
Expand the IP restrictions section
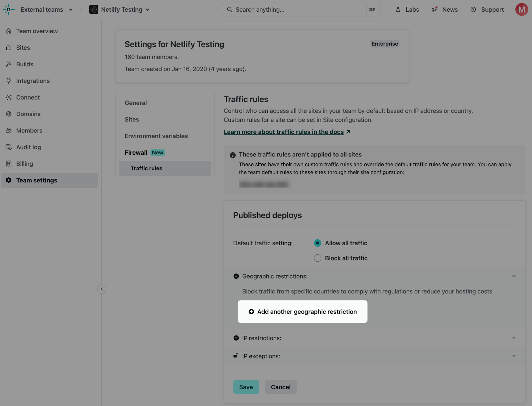[514, 338]
